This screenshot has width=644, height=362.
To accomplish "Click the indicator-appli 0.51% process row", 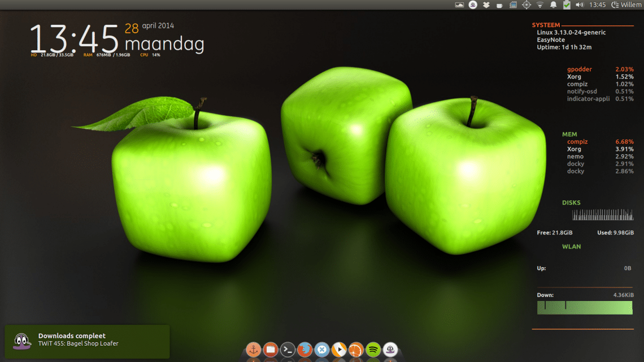I will (x=601, y=99).
